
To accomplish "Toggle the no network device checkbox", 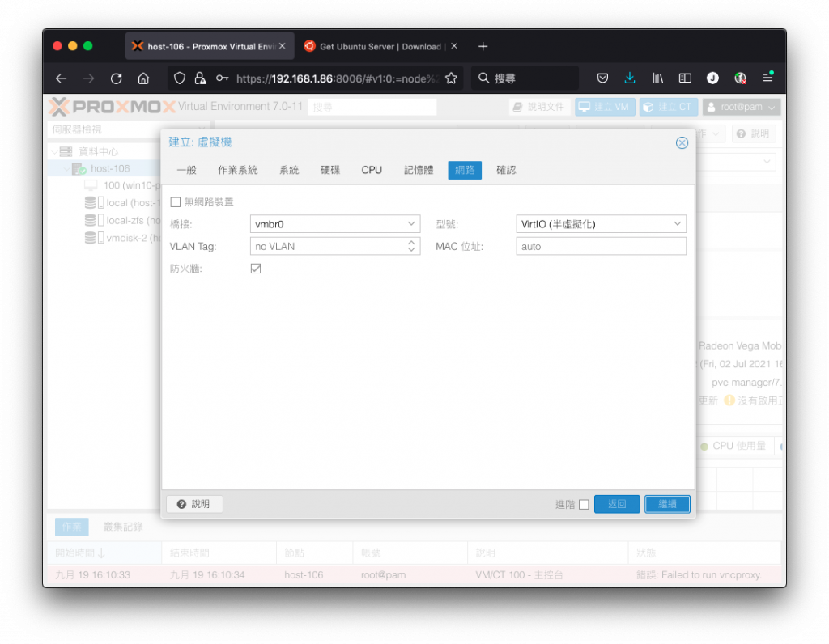I will (176, 202).
